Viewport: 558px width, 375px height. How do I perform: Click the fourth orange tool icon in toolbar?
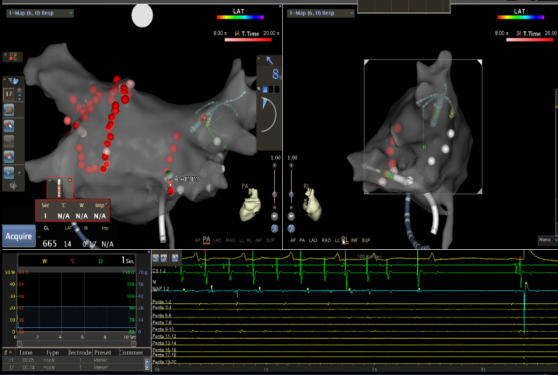tap(9, 157)
